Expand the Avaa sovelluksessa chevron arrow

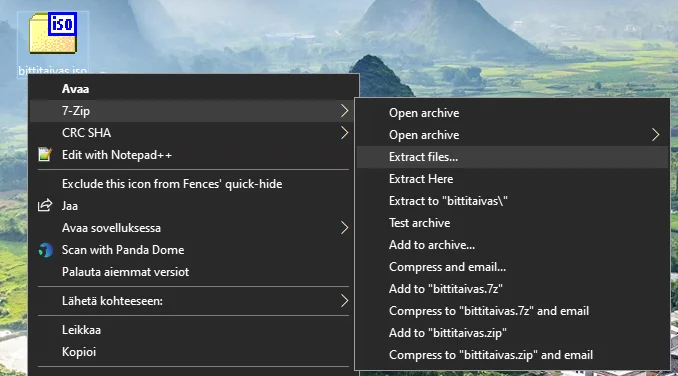pyautogui.click(x=344, y=228)
